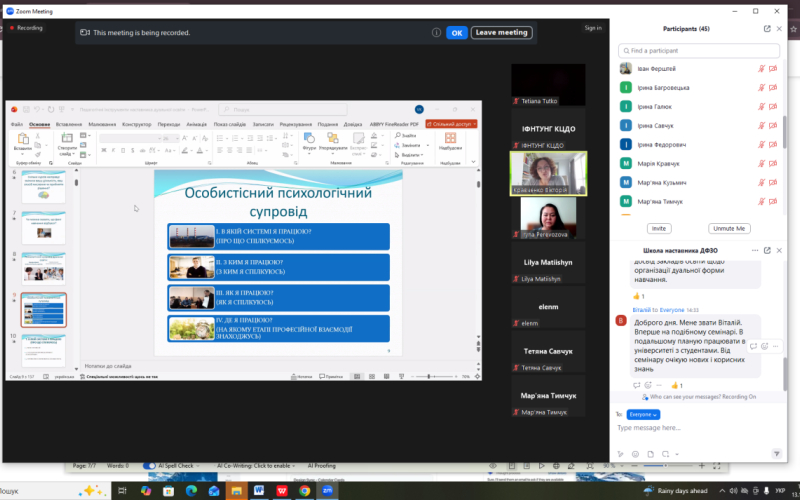The width and height of the screenshot is (800, 500).
Task: Toggle video icon for Ірина Федорович
Action: (x=773, y=145)
